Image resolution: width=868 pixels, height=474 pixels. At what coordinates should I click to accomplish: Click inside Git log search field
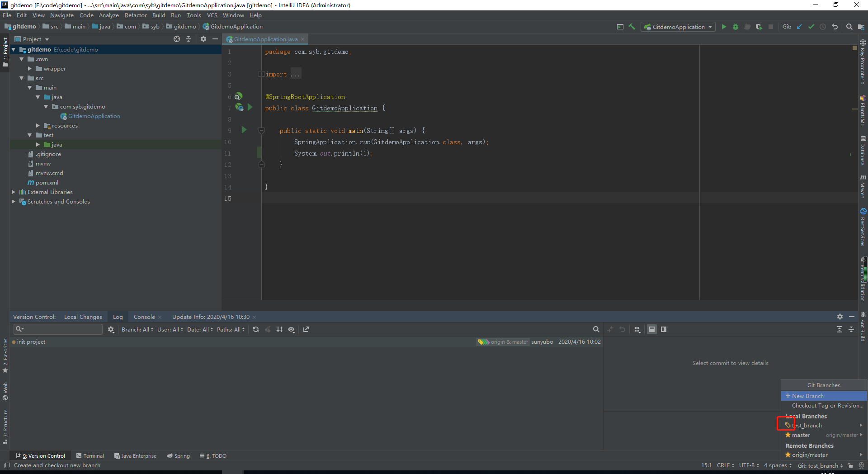(58, 329)
